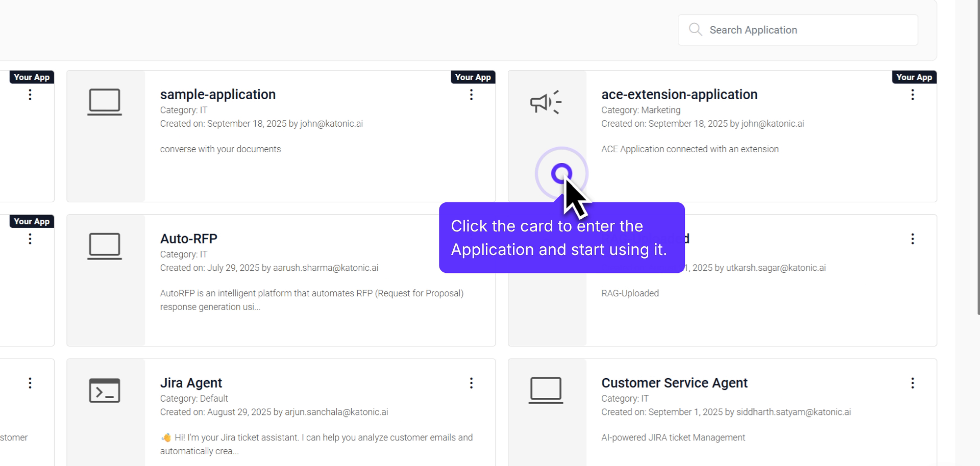The image size is (980, 466).
Task: Click the laptop icon on sample-application card
Action: (x=105, y=102)
